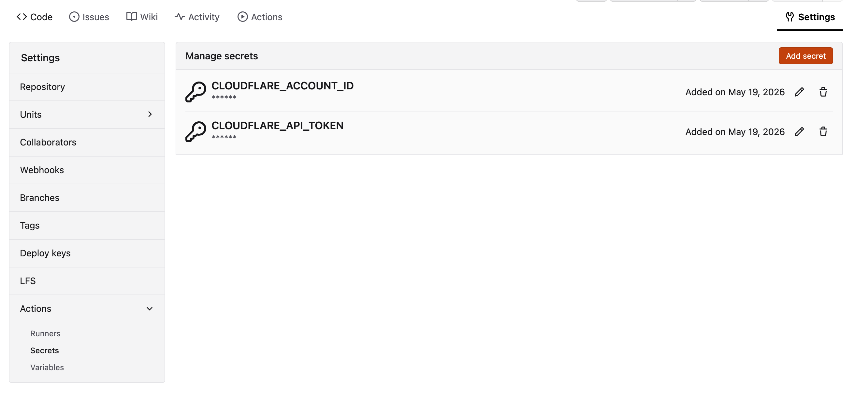Open the Branches settings page
Screen dimensions: 868x394
[87, 198]
